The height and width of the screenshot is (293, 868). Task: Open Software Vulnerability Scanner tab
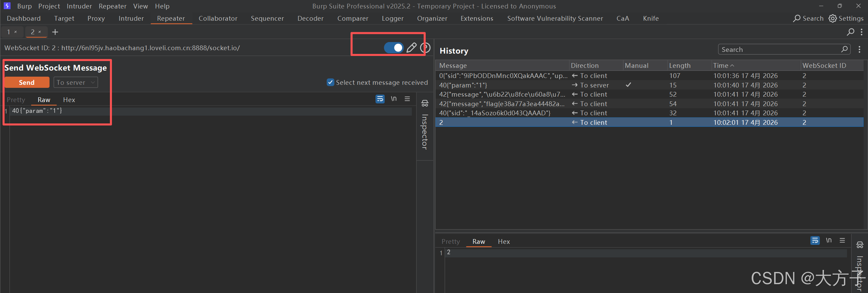point(555,18)
